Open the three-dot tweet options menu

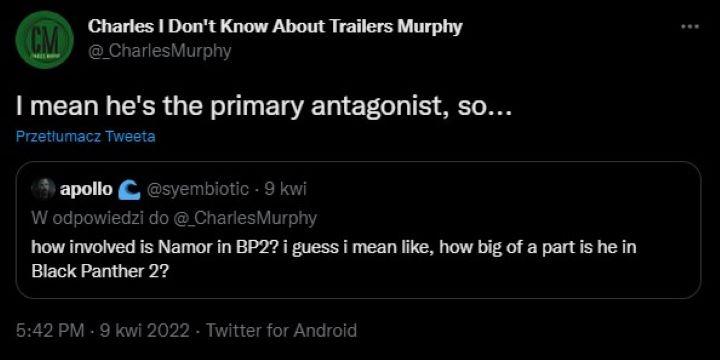pyautogui.click(x=690, y=27)
